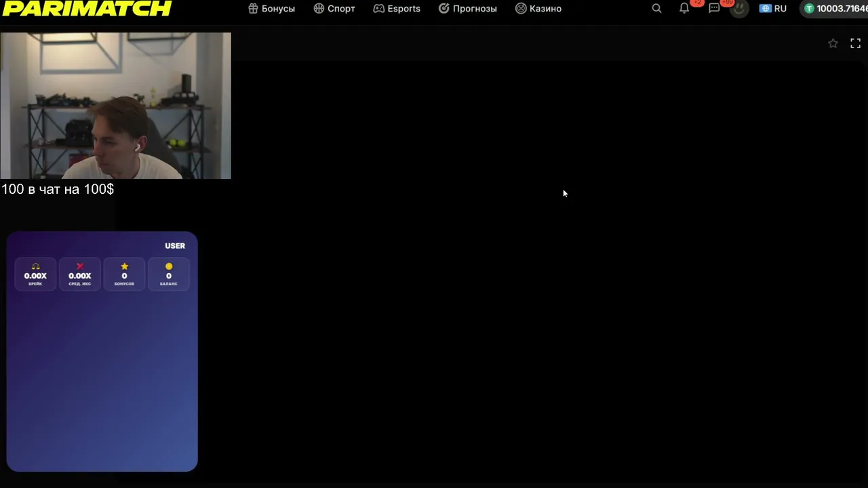The width and height of the screenshot is (868, 488).
Task: Click the Бонусов label
Action: click(124, 284)
